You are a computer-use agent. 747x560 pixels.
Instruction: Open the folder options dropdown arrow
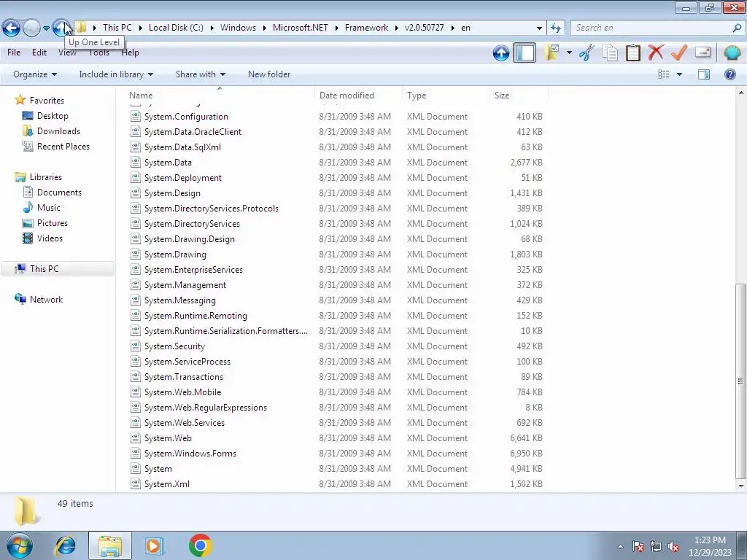click(x=569, y=52)
